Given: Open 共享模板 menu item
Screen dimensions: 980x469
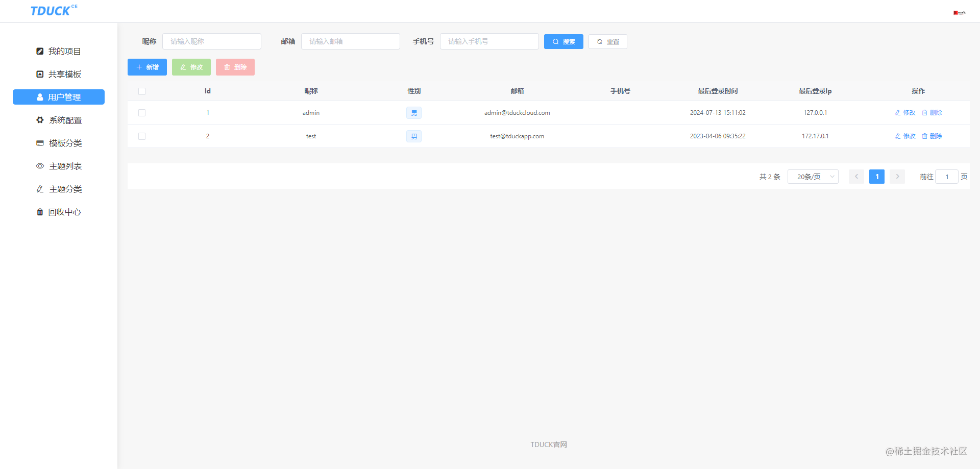Looking at the screenshot, I should 59,74.
